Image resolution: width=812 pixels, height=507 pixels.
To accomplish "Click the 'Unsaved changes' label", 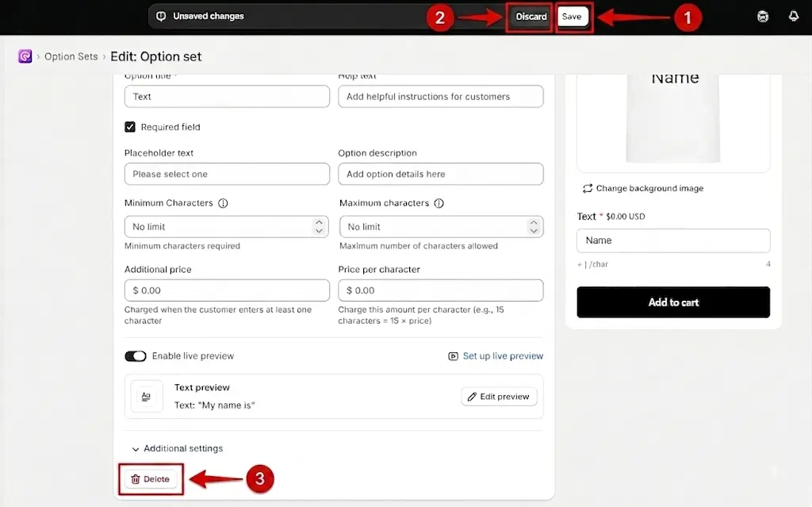I will tap(209, 16).
